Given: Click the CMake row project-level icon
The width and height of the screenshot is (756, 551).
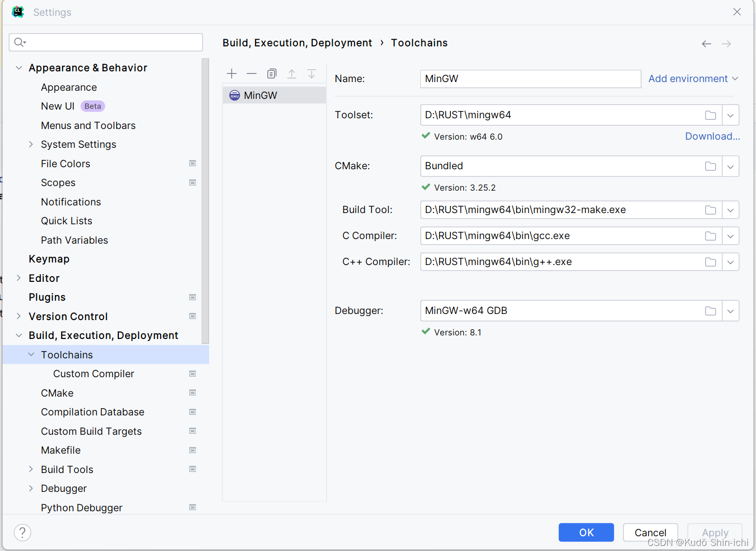Looking at the screenshot, I should 193,393.
